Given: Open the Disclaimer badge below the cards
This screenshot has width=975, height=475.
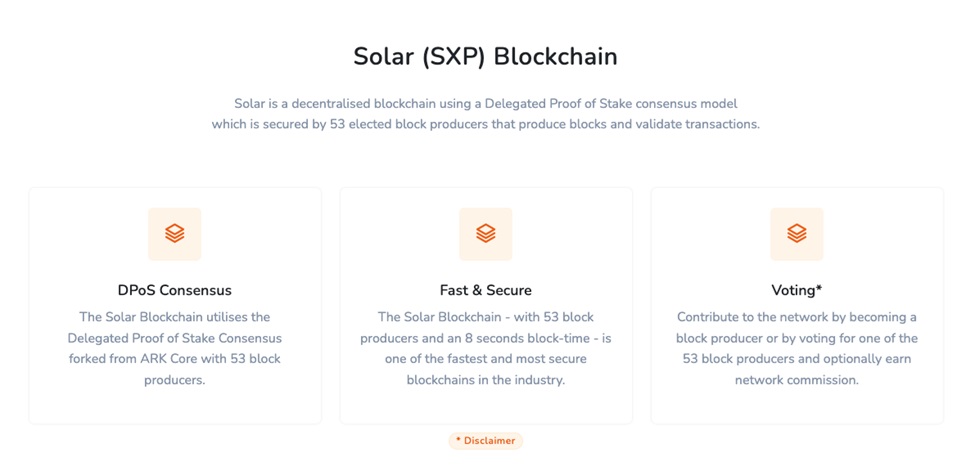Looking at the screenshot, I should pos(486,440).
